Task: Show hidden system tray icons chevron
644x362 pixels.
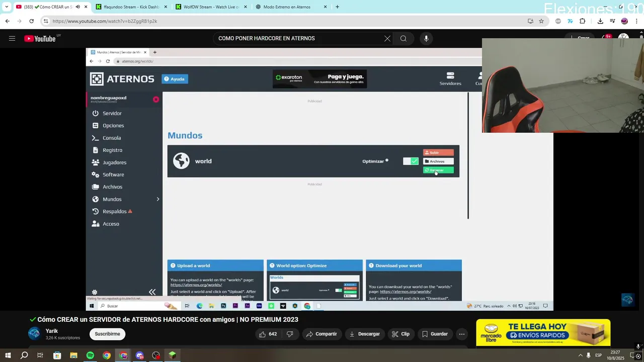Action: point(580,355)
